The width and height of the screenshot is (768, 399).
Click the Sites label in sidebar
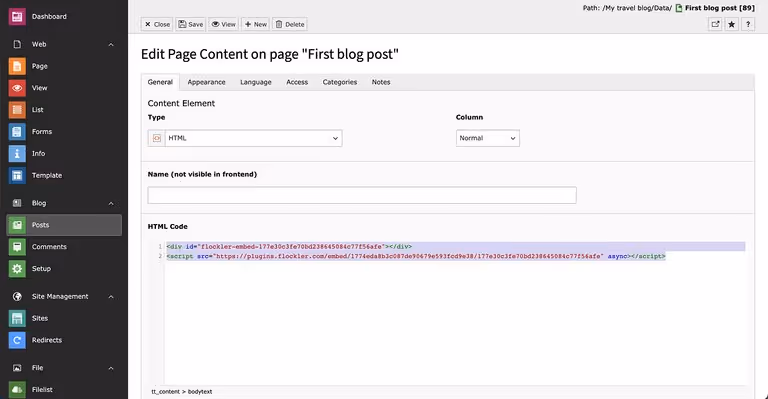[x=40, y=318]
